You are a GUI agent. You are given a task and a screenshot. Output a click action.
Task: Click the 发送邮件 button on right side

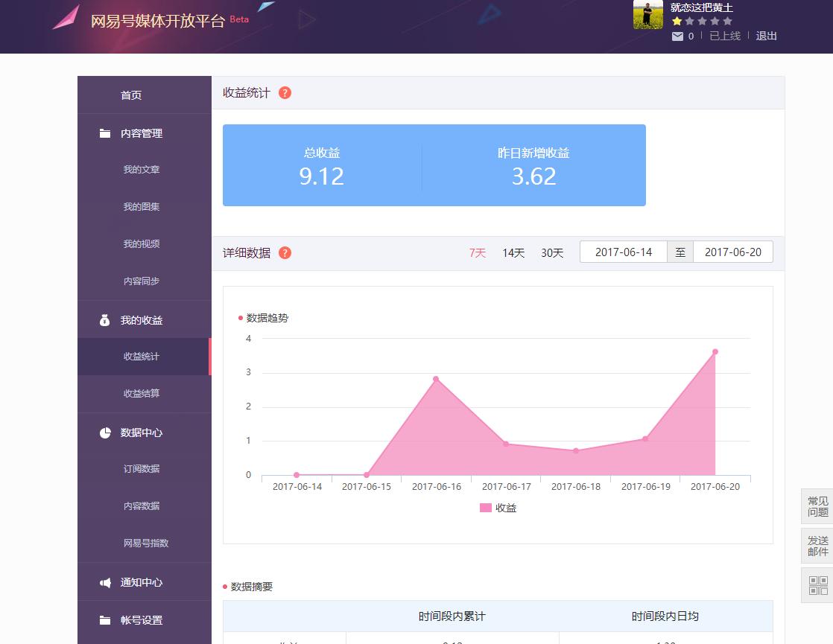click(x=818, y=546)
